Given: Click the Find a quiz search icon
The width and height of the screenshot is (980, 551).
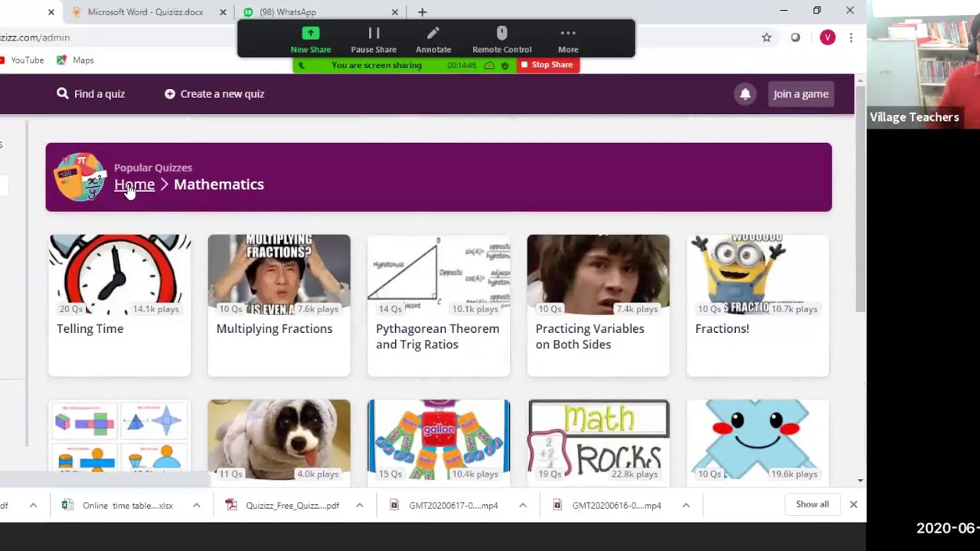Looking at the screenshot, I should pyautogui.click(x=62, y=93).
